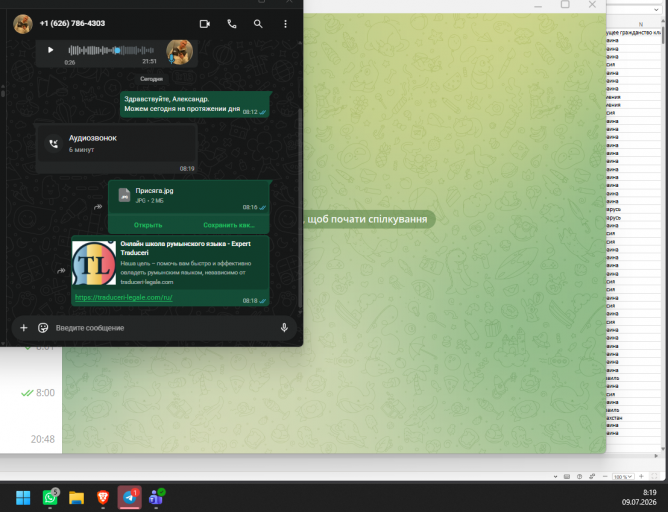Start a voice call in WhatsApp
This screenshot has height=512, width=668.
coord(232,24)
